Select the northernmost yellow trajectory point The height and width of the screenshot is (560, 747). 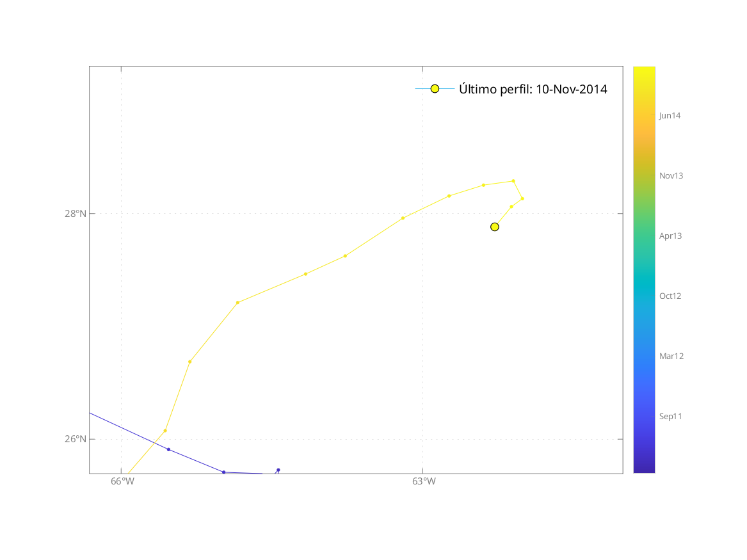tap(513, 180)
